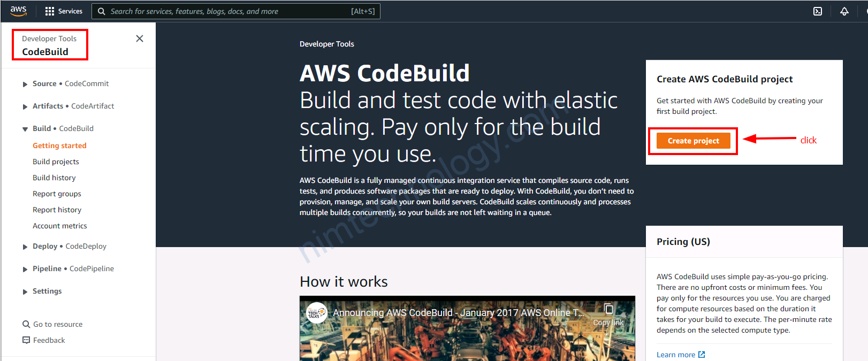
Task: Collapse the Build CodeBuild section
Action: tap(25, 129)
